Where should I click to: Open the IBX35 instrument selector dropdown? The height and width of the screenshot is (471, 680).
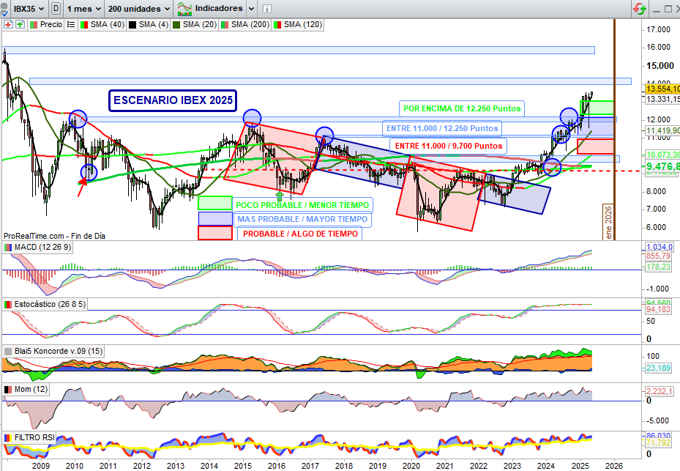coord(28,8)
